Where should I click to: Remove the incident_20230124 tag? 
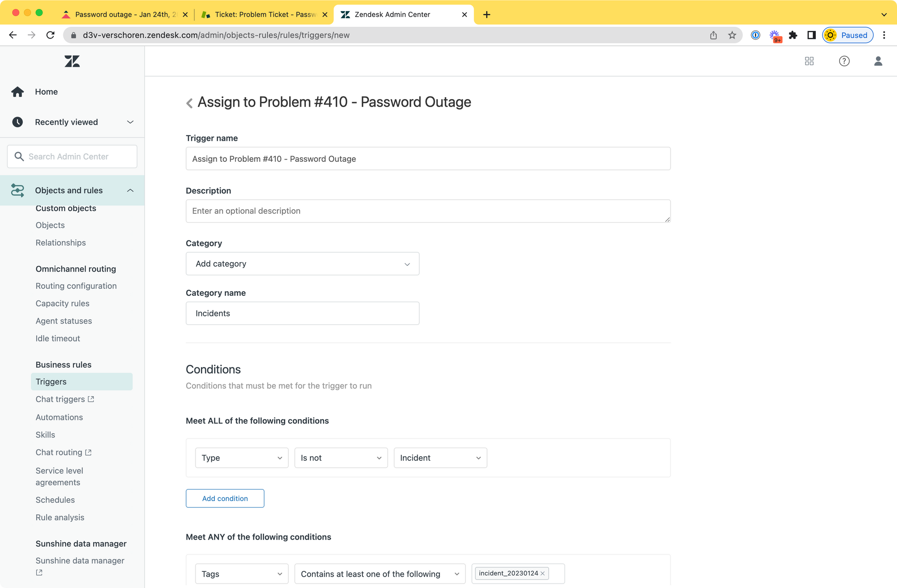coord(543,573)
